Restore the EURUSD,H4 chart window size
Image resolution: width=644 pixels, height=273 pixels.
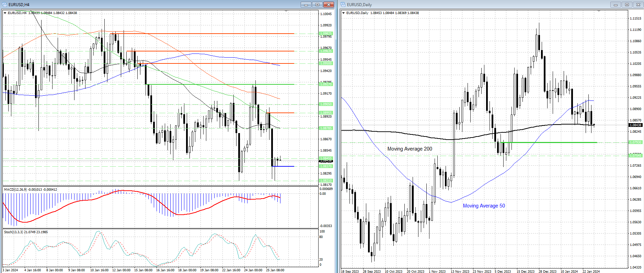click(317, 4)
